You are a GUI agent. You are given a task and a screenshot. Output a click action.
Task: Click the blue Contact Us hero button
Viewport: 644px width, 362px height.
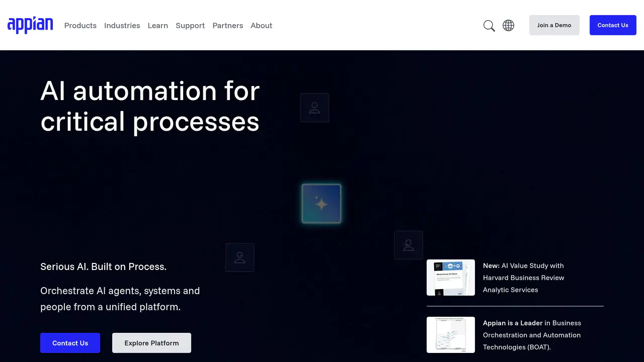[x=70, y=343]
